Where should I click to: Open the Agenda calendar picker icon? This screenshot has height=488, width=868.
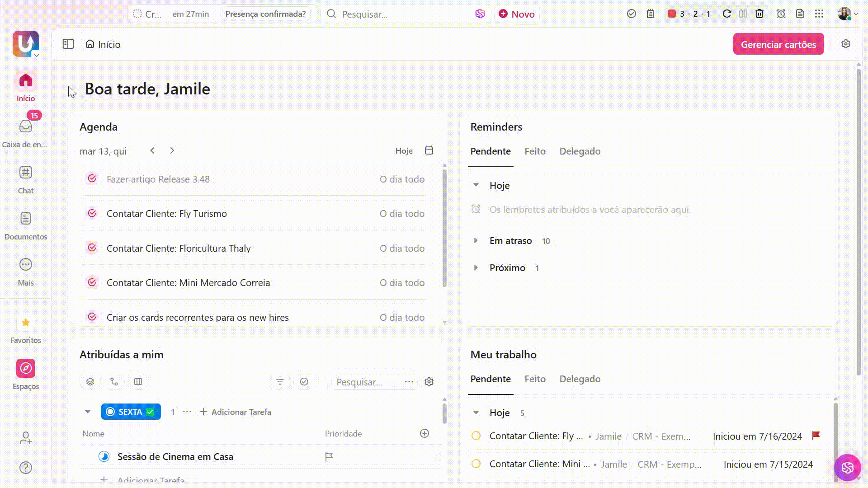pyautogui.click(x=429, y=150)
